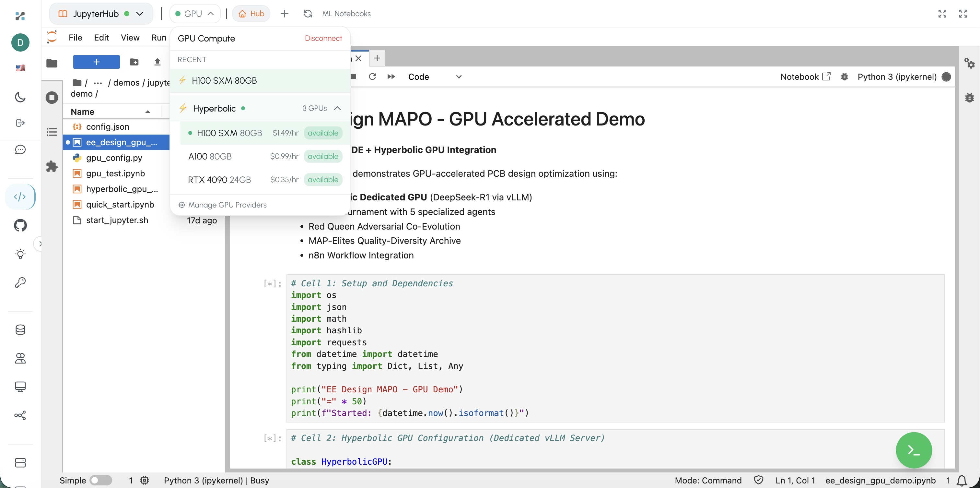Restart the kernel using the circular arrow icon
This screenshot has width=980, height=488.
(x=372, y=77)
